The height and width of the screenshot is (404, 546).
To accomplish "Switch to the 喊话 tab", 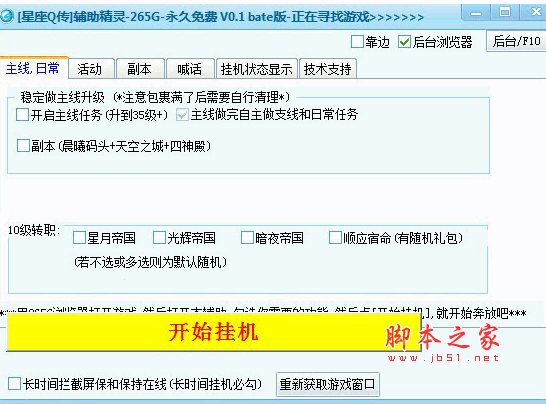I will (190, 69).
